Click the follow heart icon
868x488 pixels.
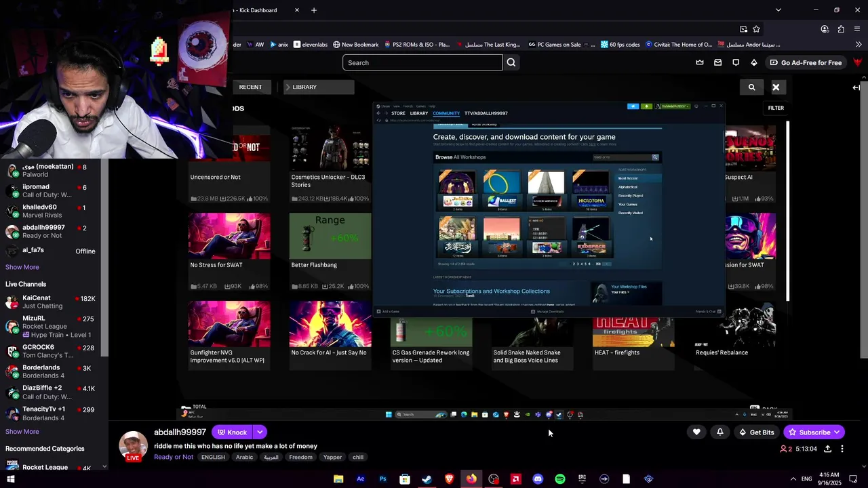pos(696,432)
